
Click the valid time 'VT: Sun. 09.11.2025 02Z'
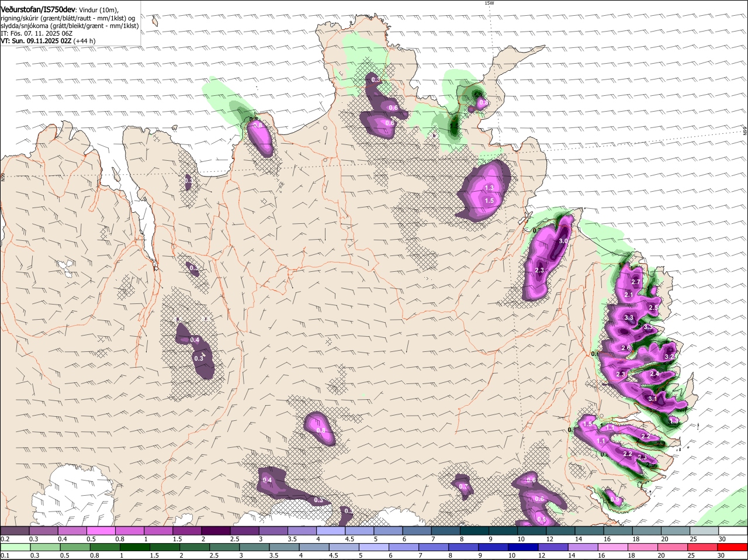pyautogui.click(x=36, y=41)
